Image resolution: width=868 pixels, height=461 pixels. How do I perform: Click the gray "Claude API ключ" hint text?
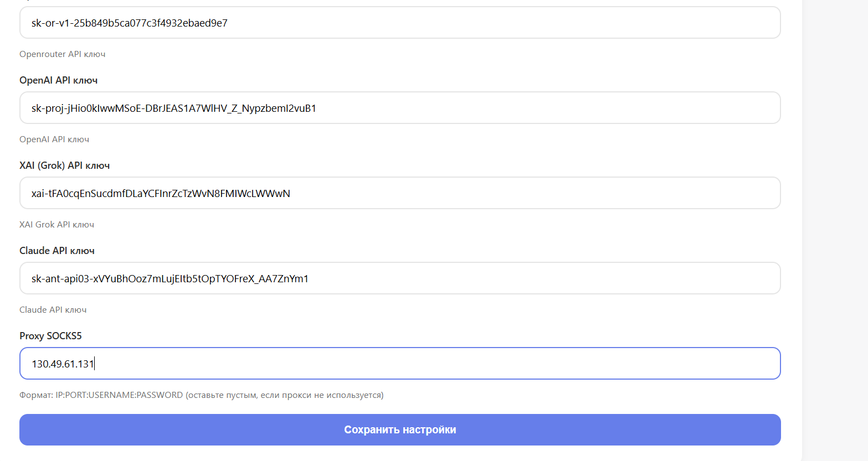coord(53,310)
